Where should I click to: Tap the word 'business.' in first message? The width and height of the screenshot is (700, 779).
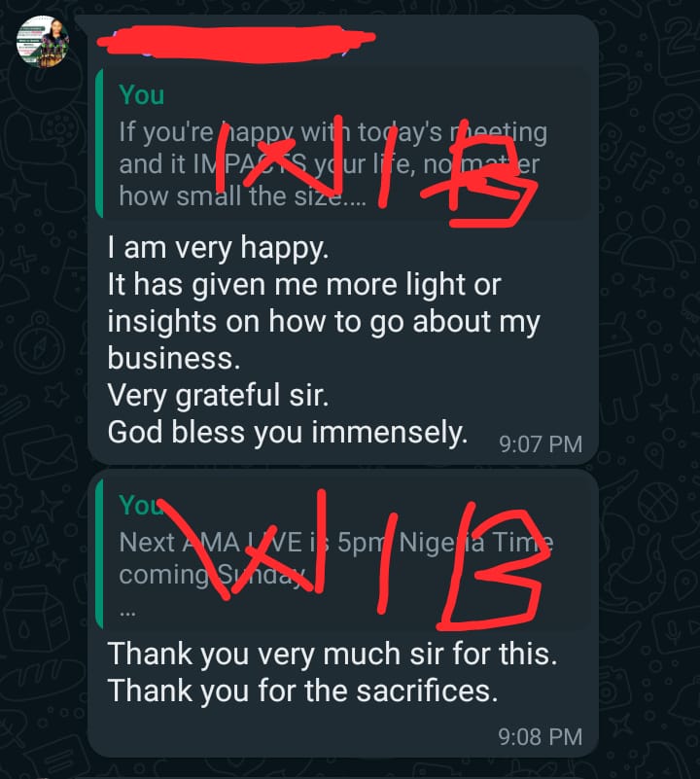[x=174, y=358]
